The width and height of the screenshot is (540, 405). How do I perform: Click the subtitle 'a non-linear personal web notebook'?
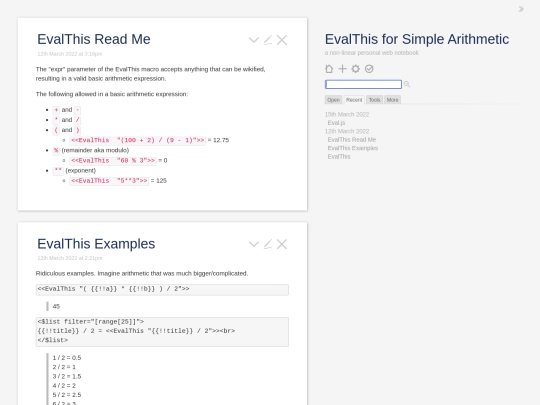(x=372, y=53)
